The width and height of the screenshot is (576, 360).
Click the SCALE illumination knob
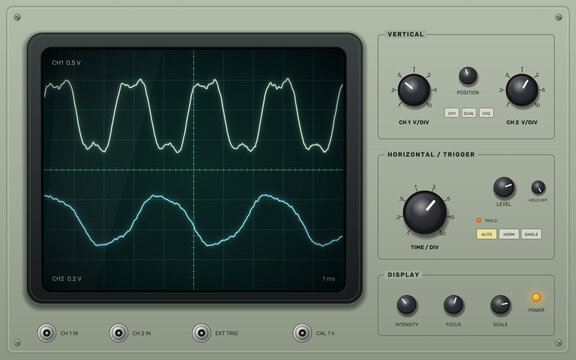(500, 305)
